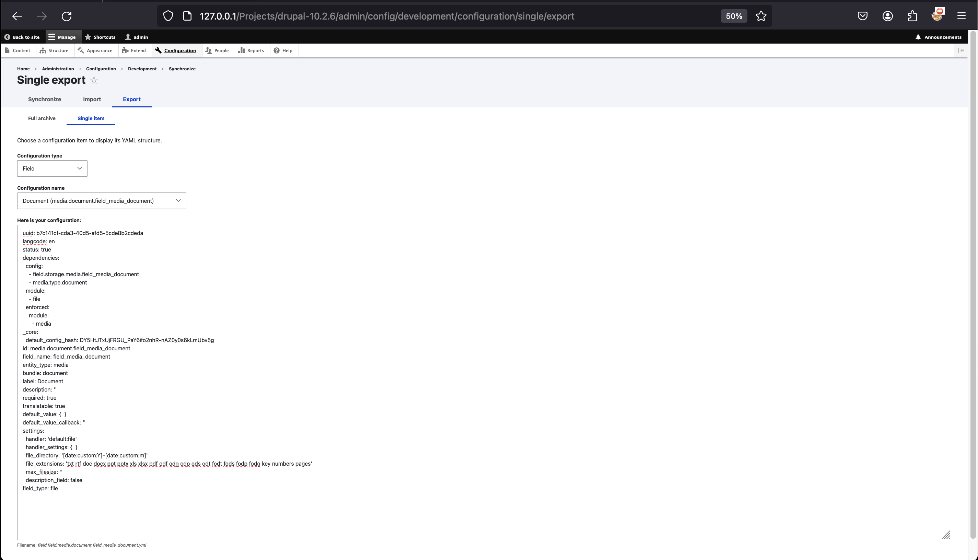978x560 pixels.
Task: Click the 50% zoom level indicator
Action: coord(733,16)
